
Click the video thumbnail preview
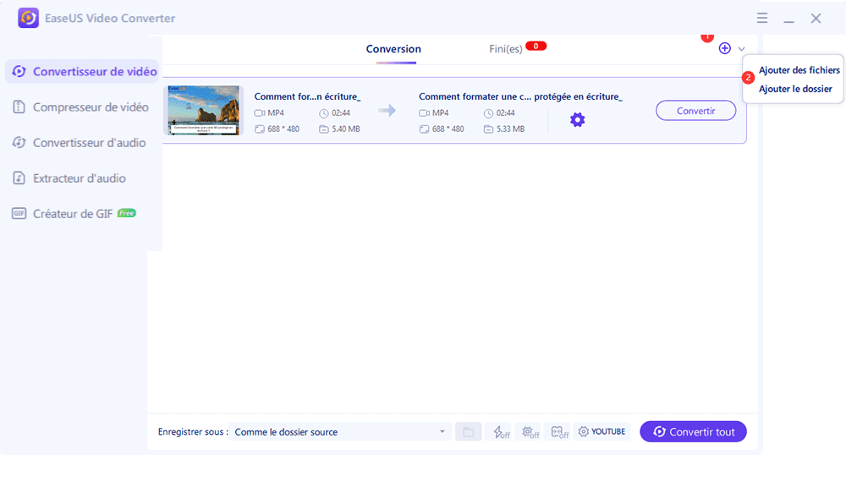pos(204,110)
